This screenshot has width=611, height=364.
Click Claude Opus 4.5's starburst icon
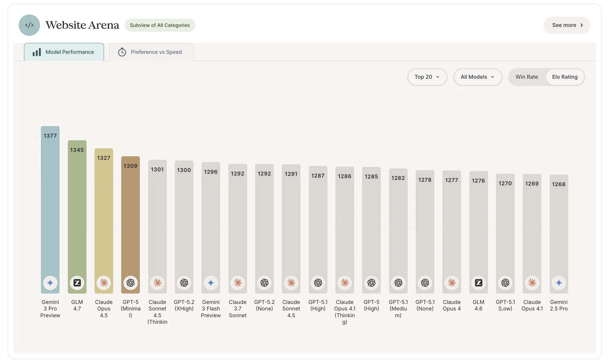tap(104, 283)
